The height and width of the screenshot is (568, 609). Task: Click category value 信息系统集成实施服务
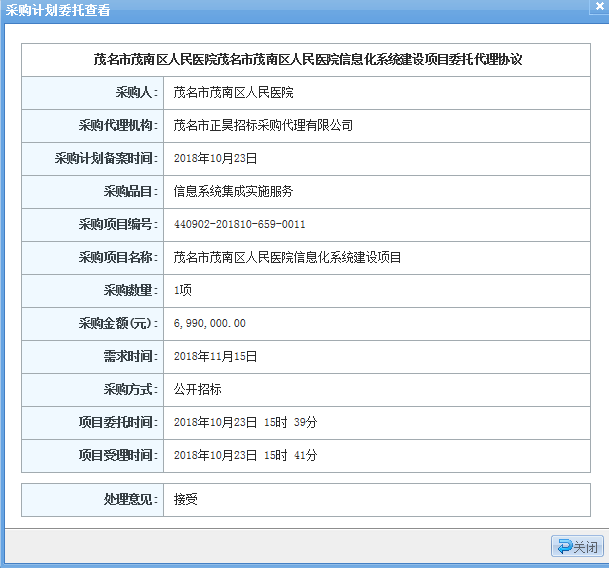[233, 192]
